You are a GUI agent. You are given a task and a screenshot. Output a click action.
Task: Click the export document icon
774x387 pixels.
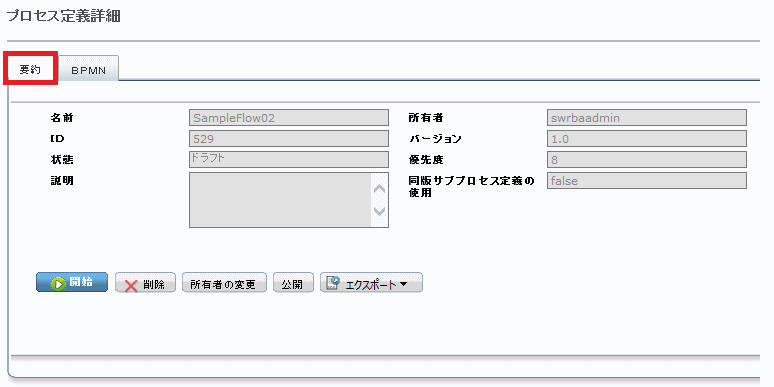[x=334, y=283]
